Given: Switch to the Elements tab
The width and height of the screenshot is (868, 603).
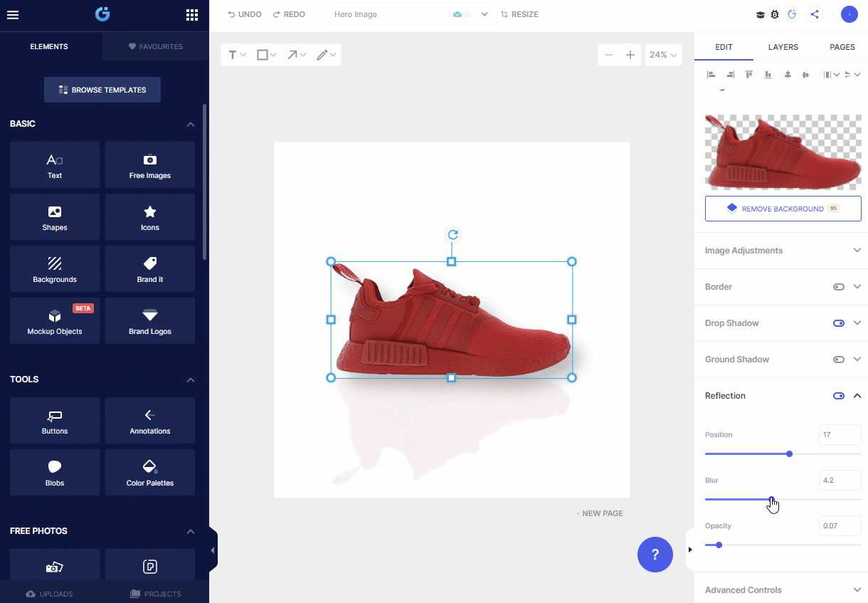Looking at the screenshot, I should tap(49, 46).
